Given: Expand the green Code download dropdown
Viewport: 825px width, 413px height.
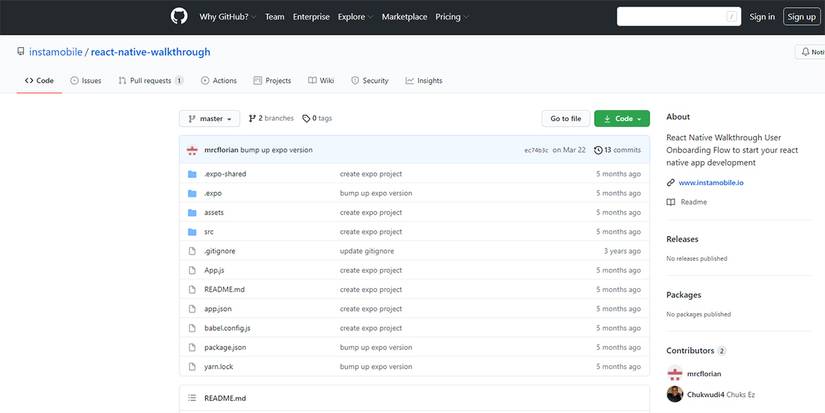Looking at the screenshot, I should tap(622, 118).
